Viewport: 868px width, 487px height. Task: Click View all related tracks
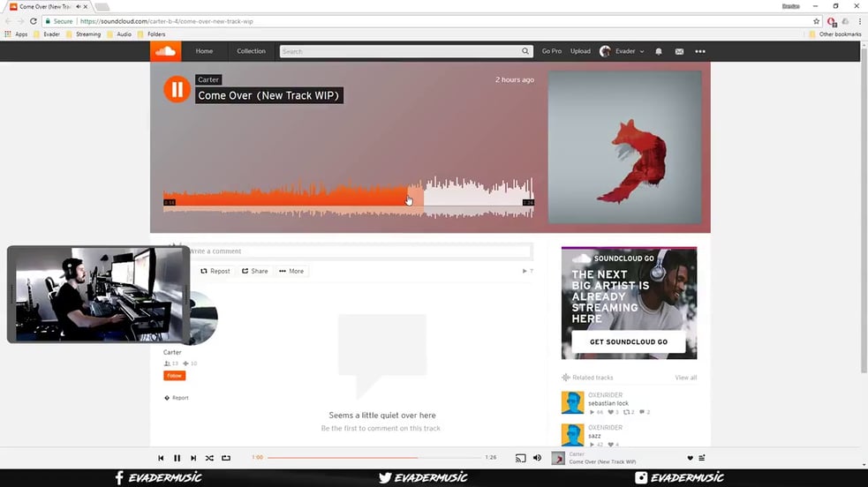coord(685,378)
